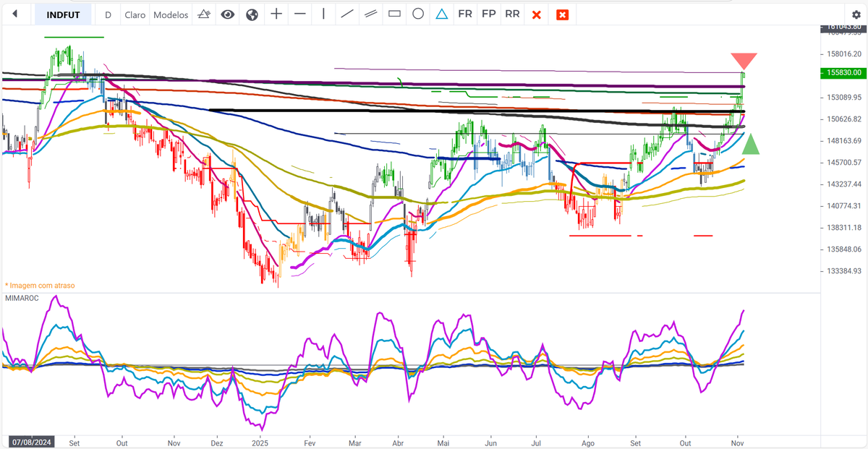Click the green 155830.00 price label

tap(842, 73)
